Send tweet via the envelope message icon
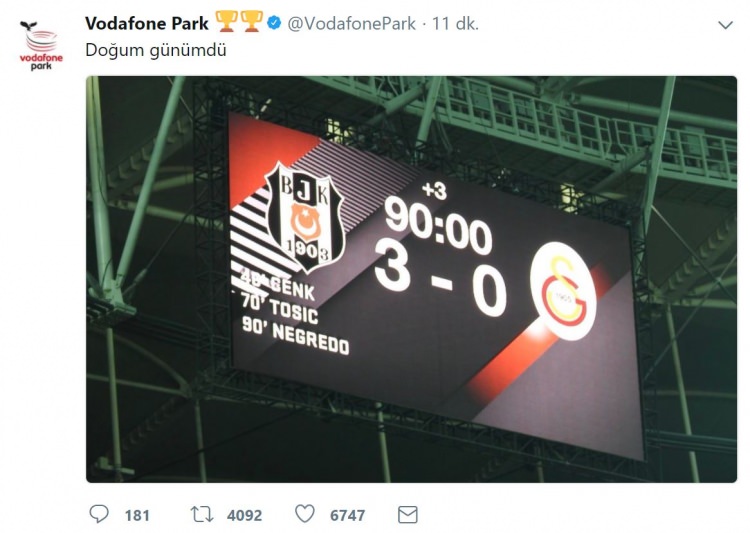This screenshot has width=750, height=533. 407,515
